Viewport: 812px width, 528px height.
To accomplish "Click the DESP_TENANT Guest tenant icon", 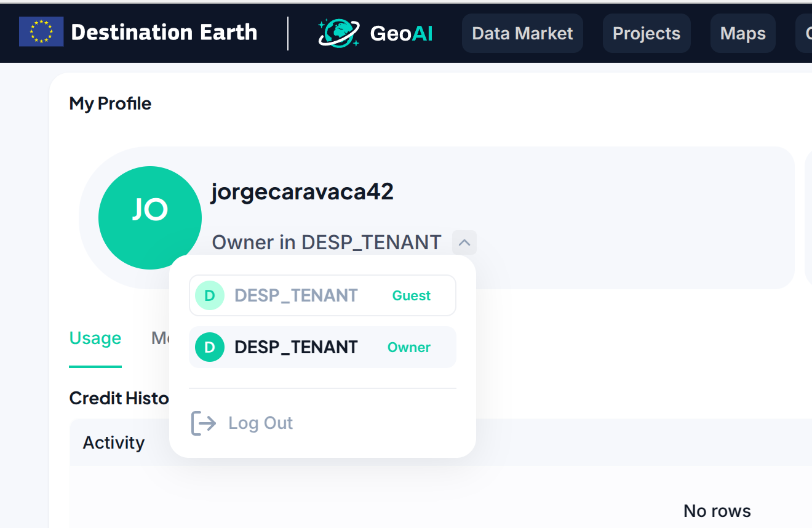I will tap(209, 295).
